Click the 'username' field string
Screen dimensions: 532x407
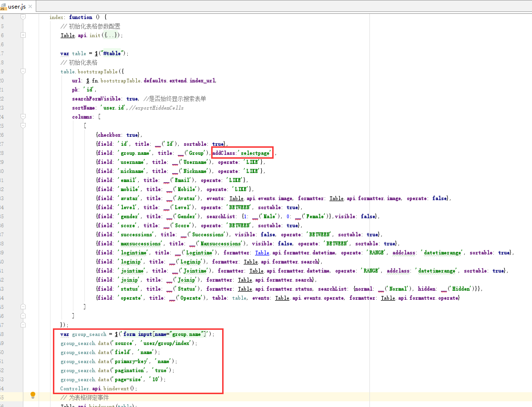132,162
